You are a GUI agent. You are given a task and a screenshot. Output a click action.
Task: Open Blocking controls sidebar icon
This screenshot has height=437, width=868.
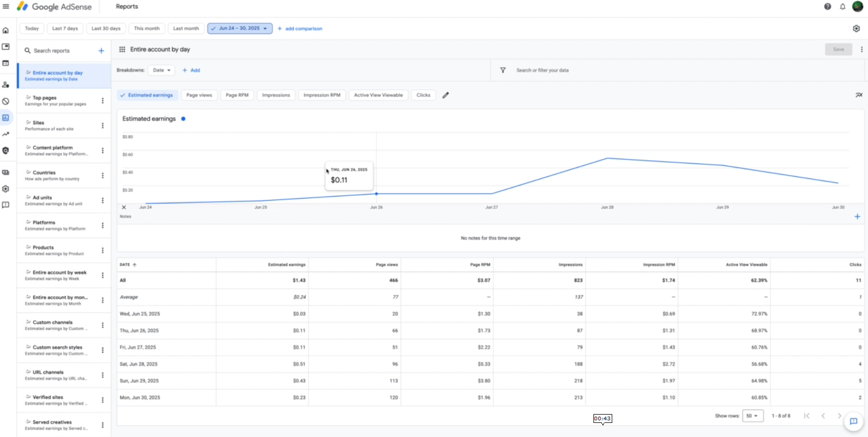coord(6,101)
